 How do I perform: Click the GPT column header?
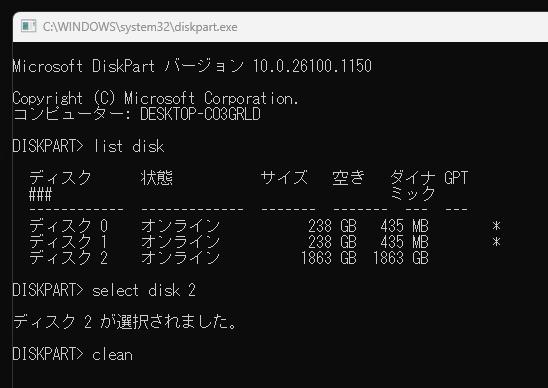(456, 178)
